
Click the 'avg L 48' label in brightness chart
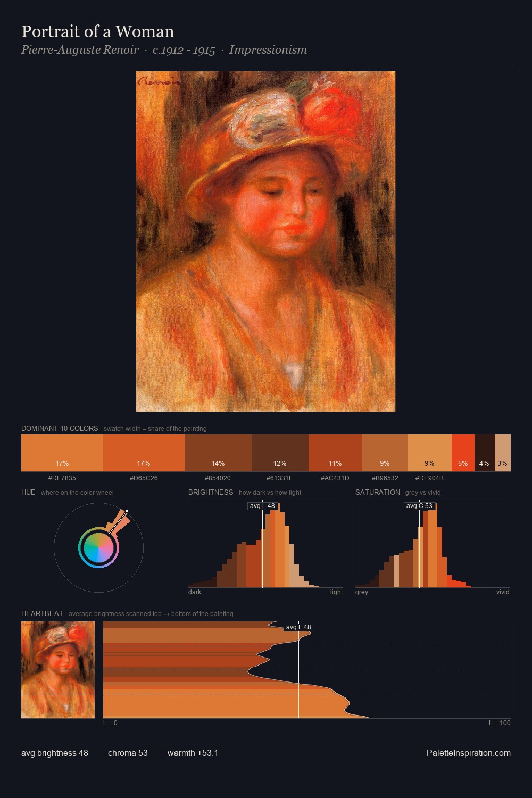point(262,506)
